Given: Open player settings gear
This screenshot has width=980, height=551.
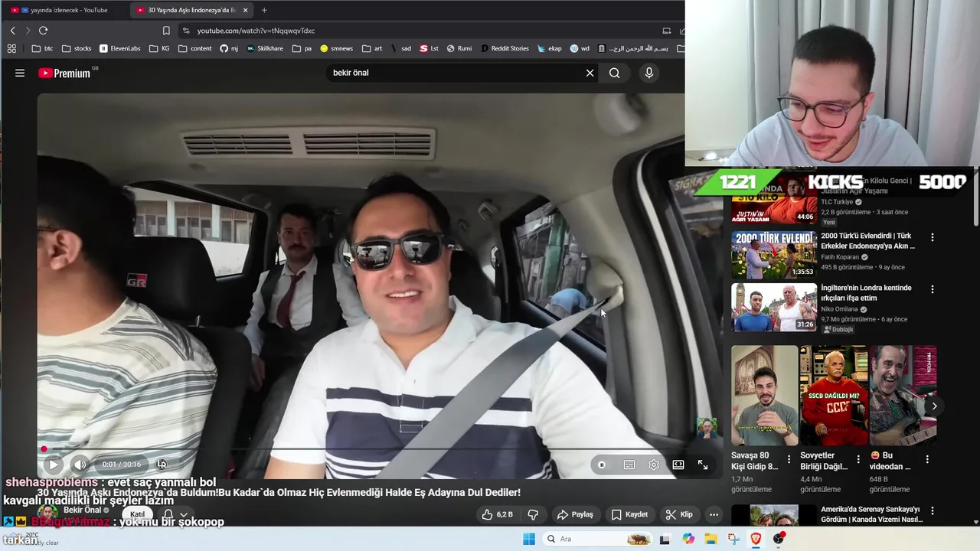Looking at the screenshot, I should point(654,465).
